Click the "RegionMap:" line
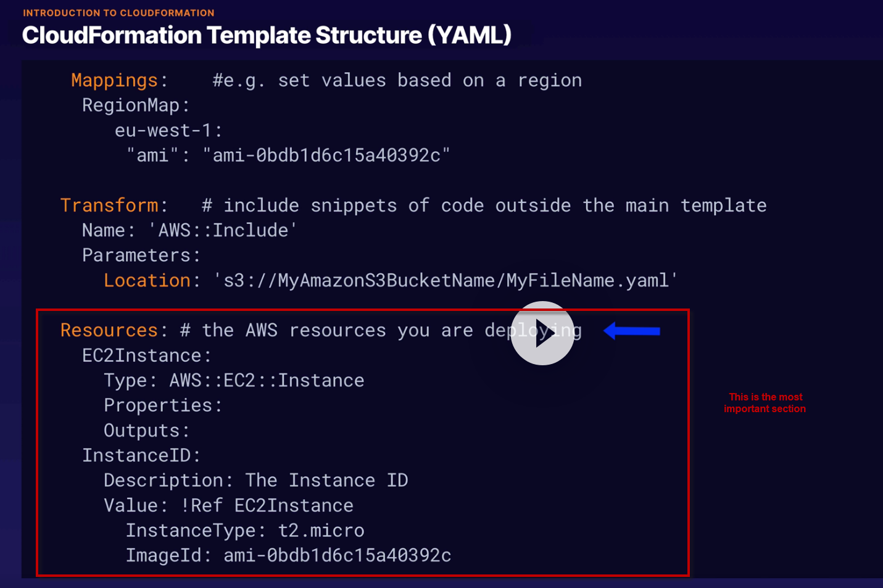 136,106
